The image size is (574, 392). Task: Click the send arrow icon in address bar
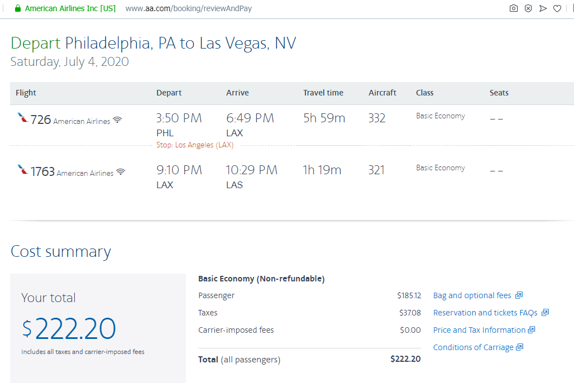(543, 8)
